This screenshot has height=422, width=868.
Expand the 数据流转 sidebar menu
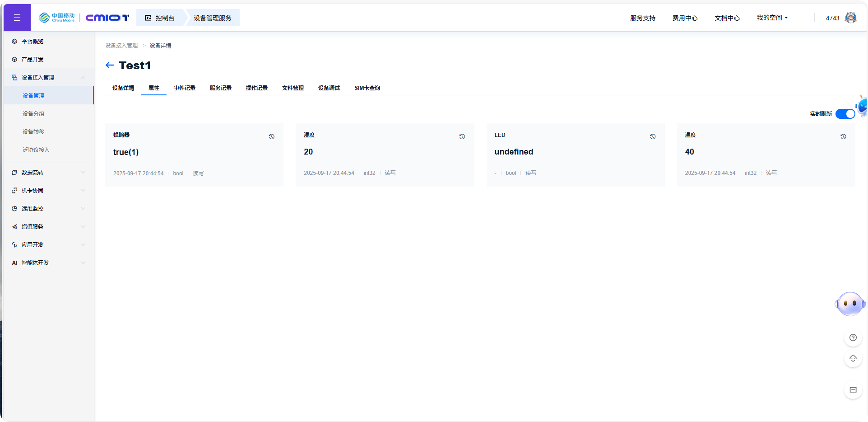(48, 173)
